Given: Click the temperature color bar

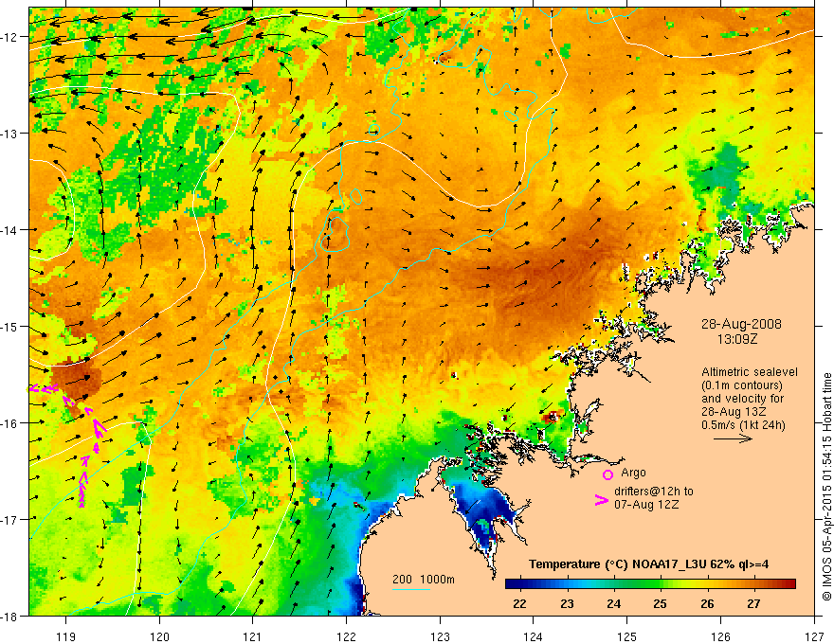Looking at the screenshot, I should 650,584.
